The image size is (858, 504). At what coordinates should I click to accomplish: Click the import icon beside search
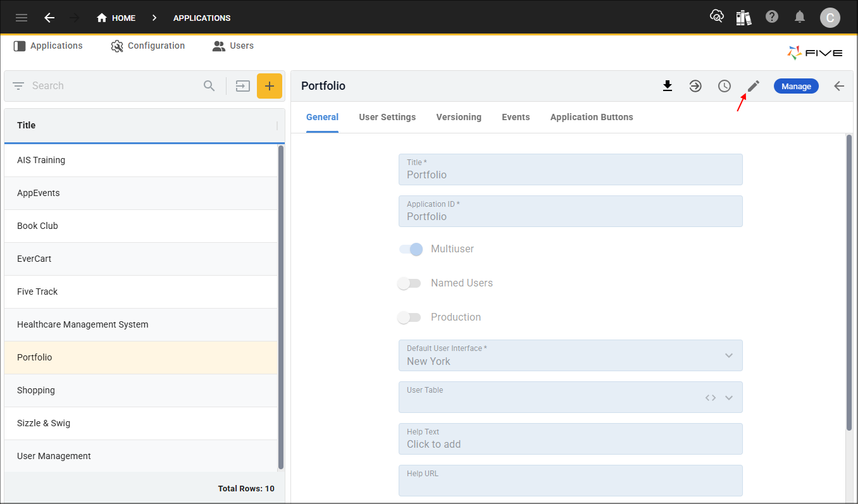(x=243, y=86)
